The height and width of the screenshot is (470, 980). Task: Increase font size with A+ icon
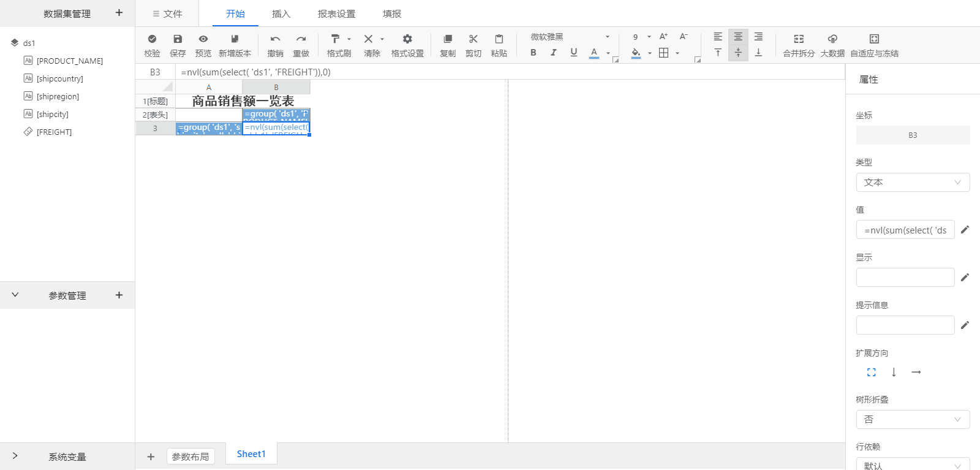point(663,37)
